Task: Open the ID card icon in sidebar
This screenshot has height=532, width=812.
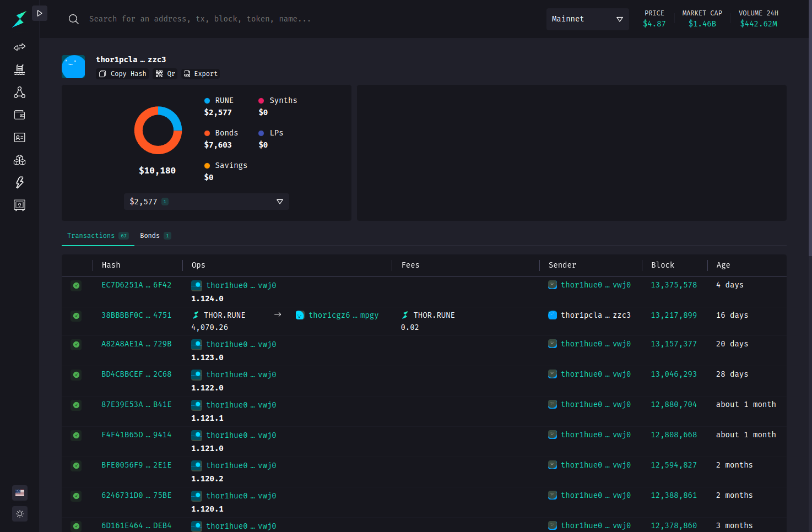Action: [20, 138]
